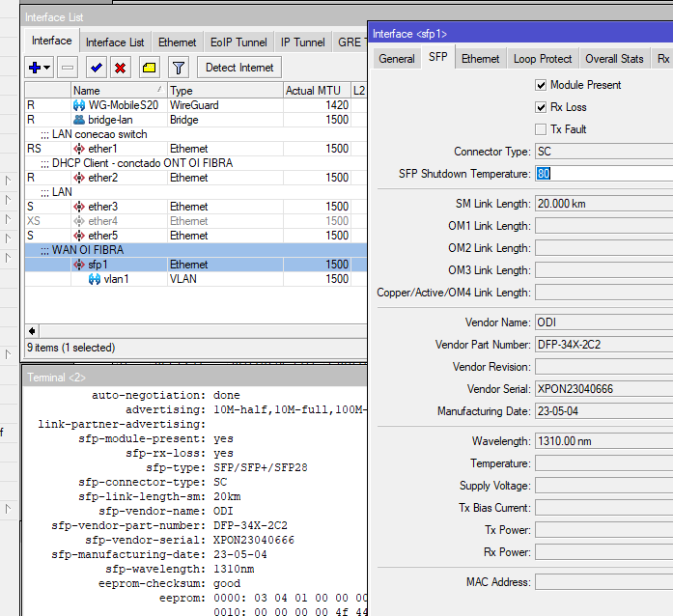Viewport: 673px width, 616px height.
Task: Open the Filter funnel icon
Action: coord(178,68)
